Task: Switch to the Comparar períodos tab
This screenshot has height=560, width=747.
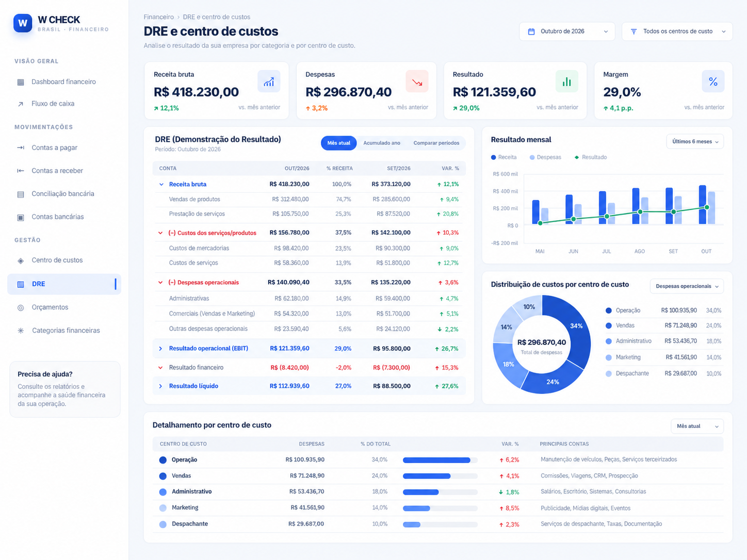Action: point(436,143)
